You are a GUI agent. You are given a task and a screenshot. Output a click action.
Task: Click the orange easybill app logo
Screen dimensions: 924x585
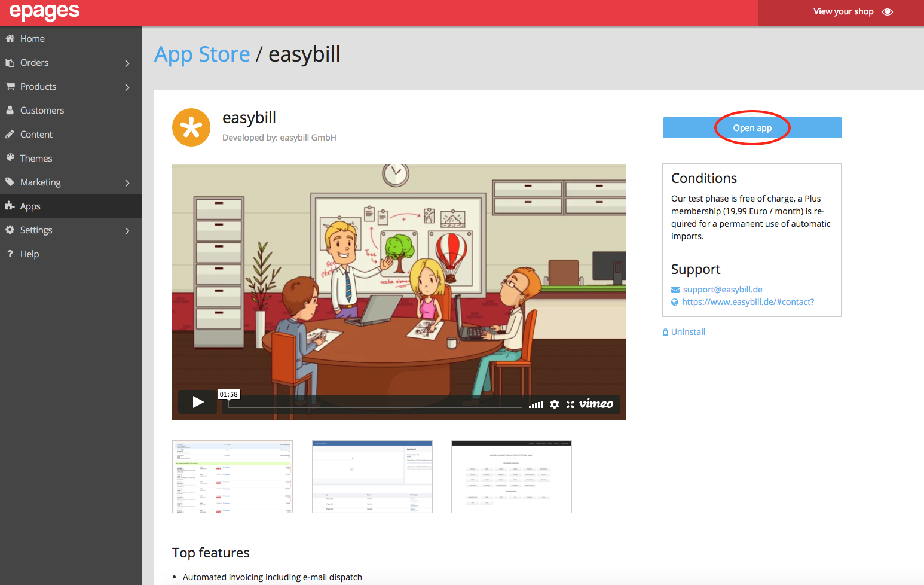(191, 127)
